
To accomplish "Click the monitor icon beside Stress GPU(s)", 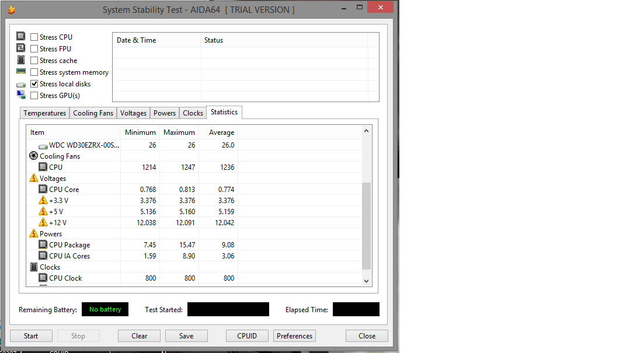I will 21,95.
